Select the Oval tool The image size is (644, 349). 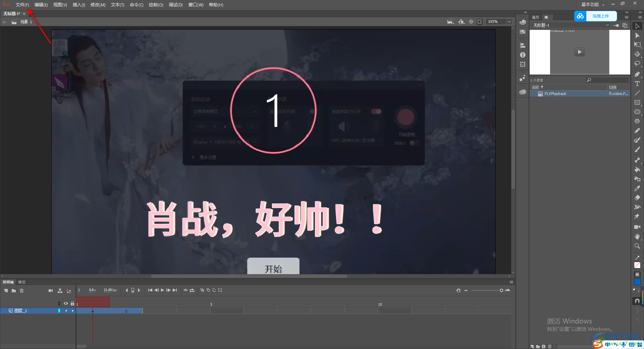pos(637,112)
